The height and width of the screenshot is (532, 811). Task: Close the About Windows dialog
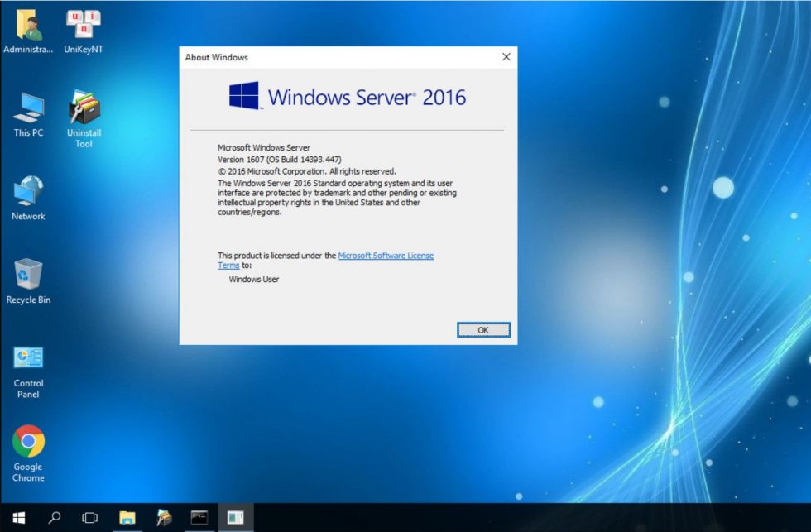pyautogui.click(x=506, y=57)
